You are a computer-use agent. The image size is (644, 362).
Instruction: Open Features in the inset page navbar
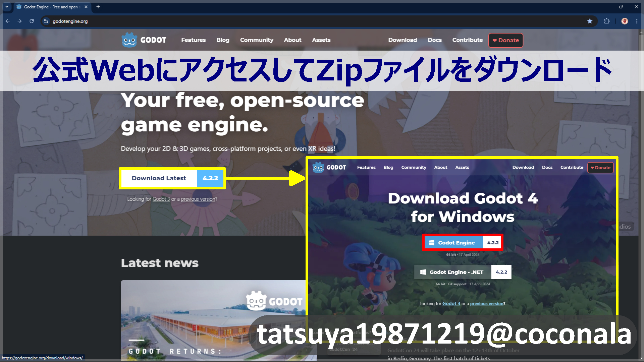click(x=366, y=167)
